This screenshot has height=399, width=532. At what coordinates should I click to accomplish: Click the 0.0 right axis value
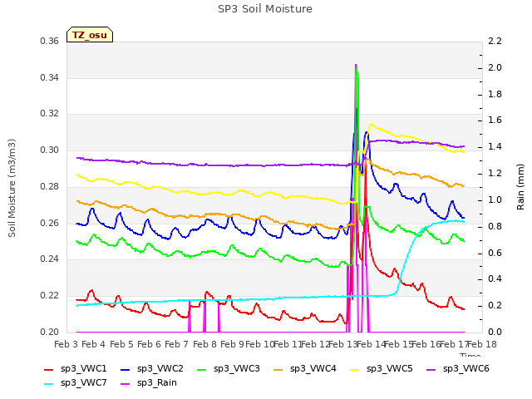tap(495, 332)
